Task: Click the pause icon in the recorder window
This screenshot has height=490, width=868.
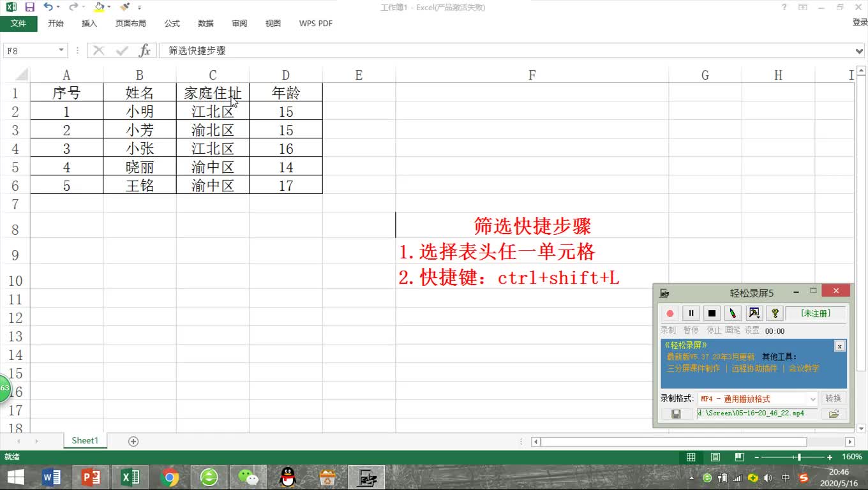Action: [691, 313]
